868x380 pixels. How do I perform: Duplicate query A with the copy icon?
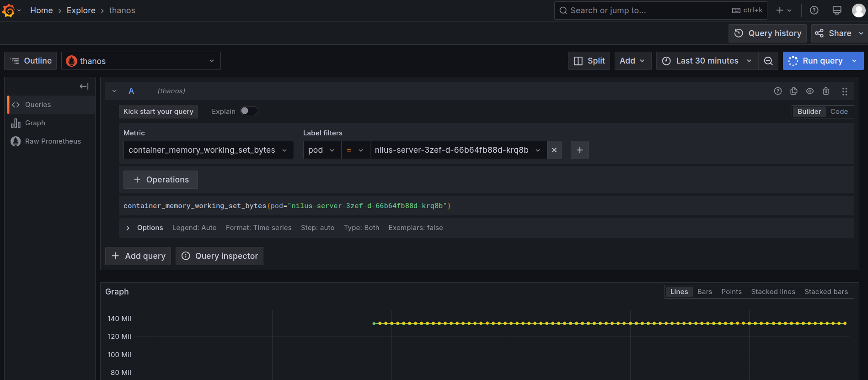click(x=794, y=91)
